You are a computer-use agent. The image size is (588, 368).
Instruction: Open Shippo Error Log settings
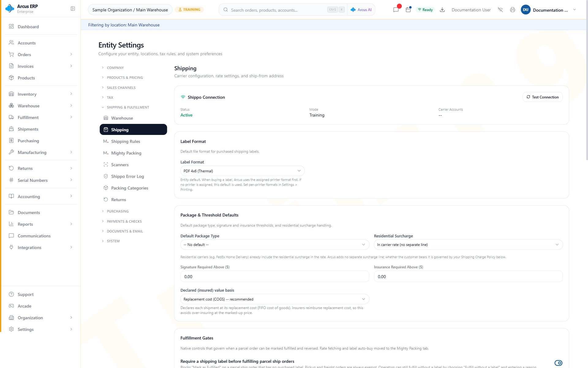click(133, 176)
